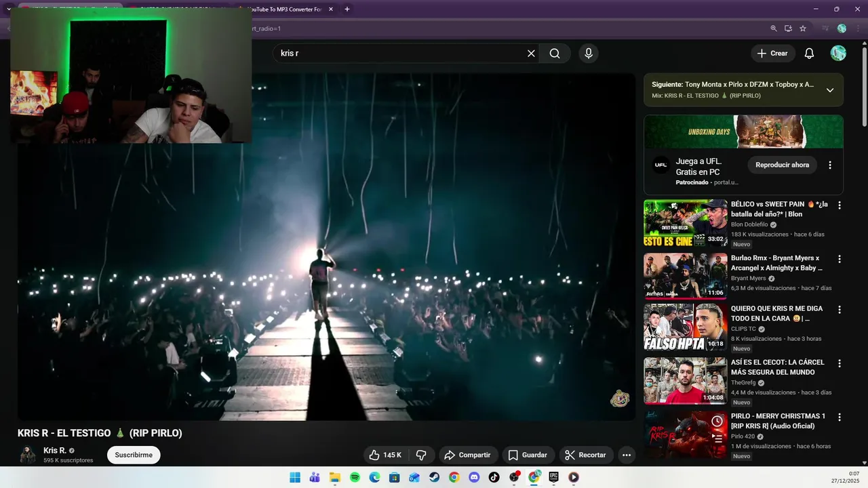
Task: Open options for PIRLO - MERRY CHRISTMAS video
Action: point(840,417)
